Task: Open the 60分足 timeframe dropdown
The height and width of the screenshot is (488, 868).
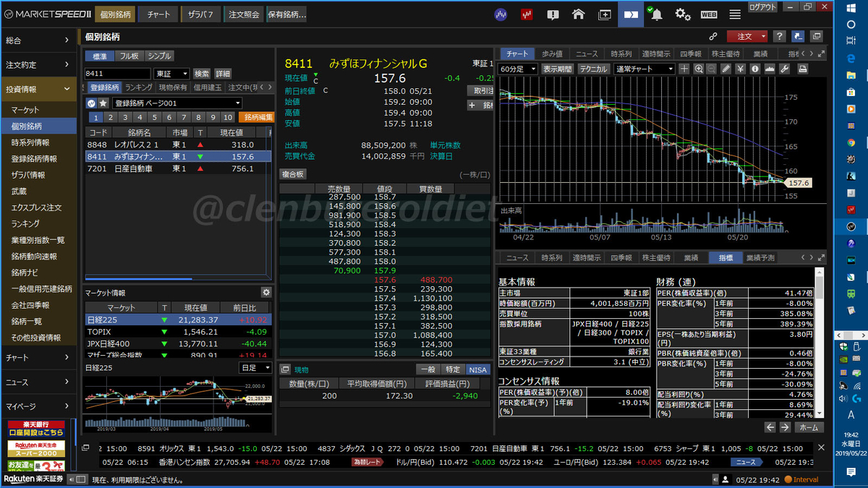Action: pyautogui.click(x=519, y=69)
